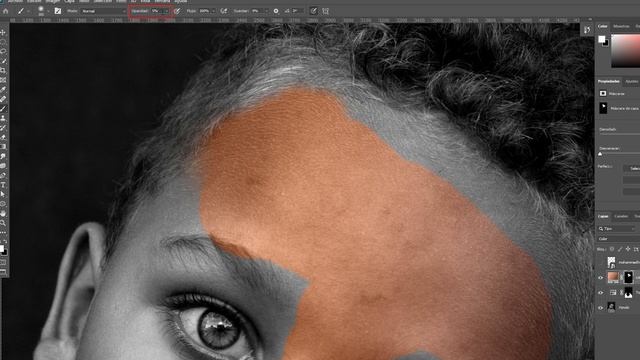
Task: Select the Frame tool
Action: point(3,80)
